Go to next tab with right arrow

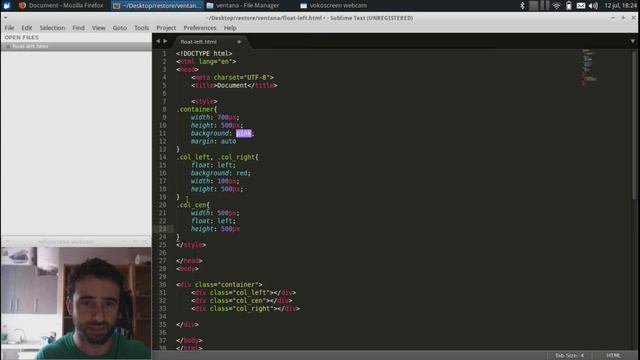click(165, 41)
